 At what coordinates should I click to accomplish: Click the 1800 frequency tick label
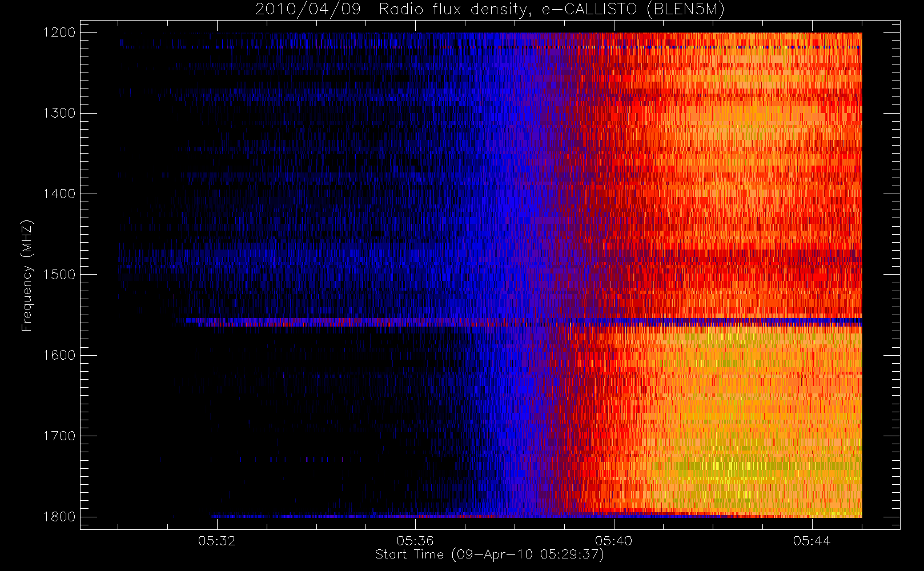[x=59, y=517]
